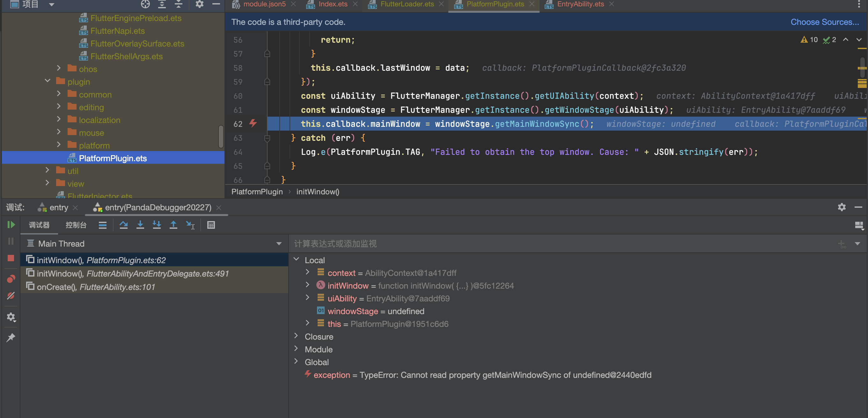Expand the Closure variables node
The image size is (868, 418).
click(x=296, y=336)
